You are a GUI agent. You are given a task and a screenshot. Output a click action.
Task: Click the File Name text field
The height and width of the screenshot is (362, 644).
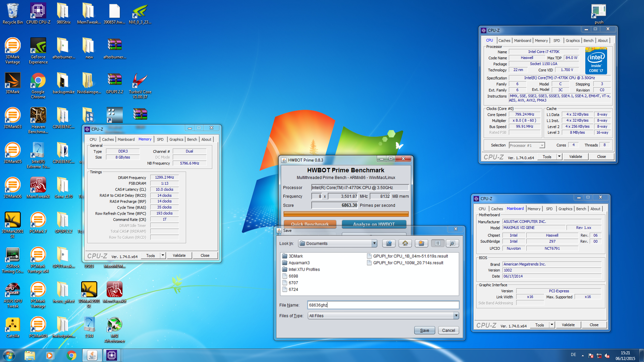tap(383, 305)
